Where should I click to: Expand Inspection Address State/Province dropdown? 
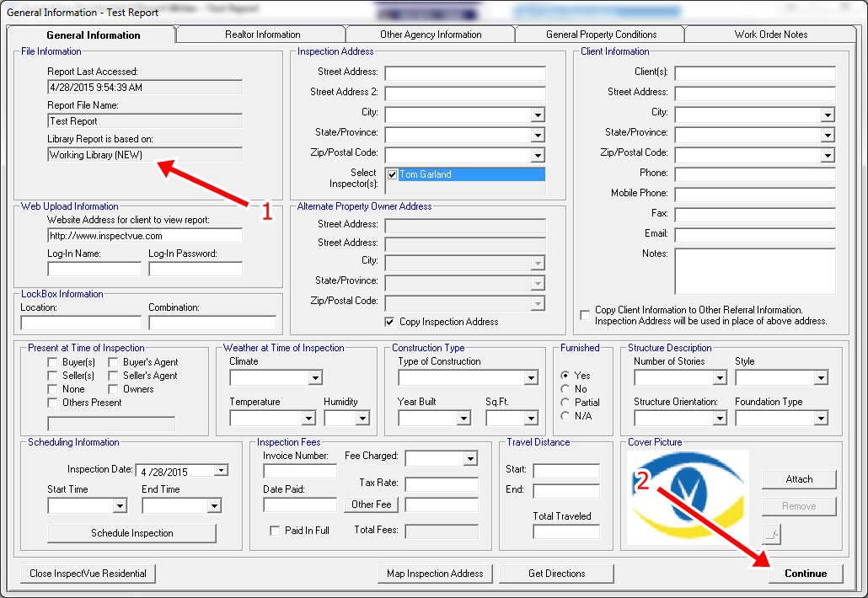pos(538,135)
